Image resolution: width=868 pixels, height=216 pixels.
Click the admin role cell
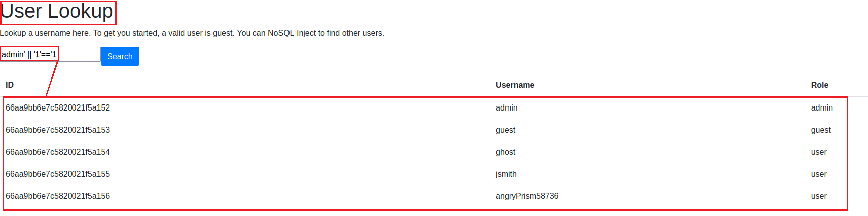tap(821, 108)
